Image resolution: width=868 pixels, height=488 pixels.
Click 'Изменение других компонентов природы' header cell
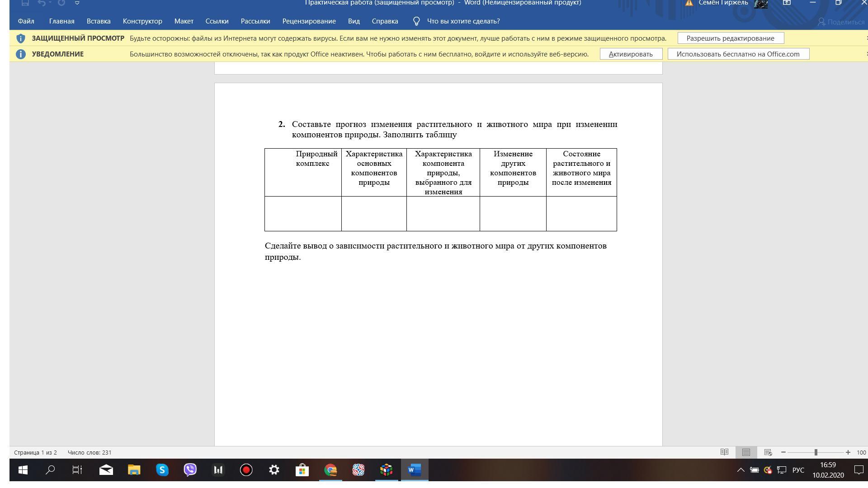(x=513, y=172)
